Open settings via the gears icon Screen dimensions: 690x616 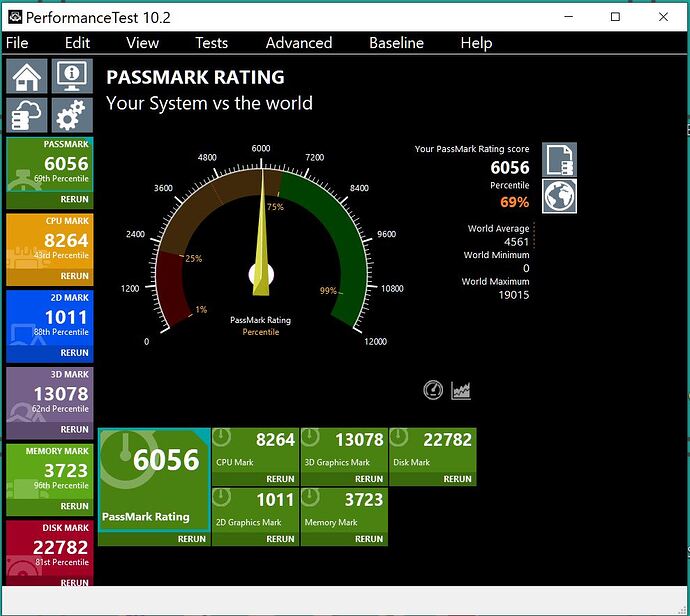pyautogui.click(x=70, y=115)
